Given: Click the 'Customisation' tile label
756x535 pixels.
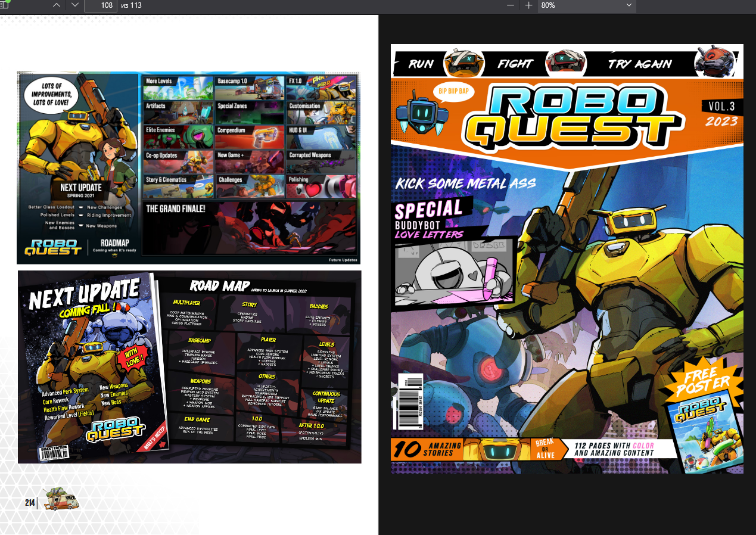Looking at the screenshot, I should click(305, 105).
